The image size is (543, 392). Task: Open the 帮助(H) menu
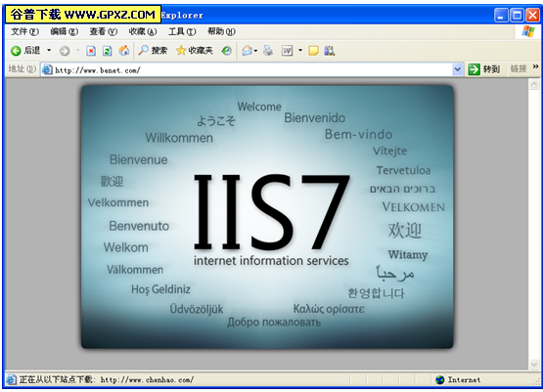[x=221, y=32]
